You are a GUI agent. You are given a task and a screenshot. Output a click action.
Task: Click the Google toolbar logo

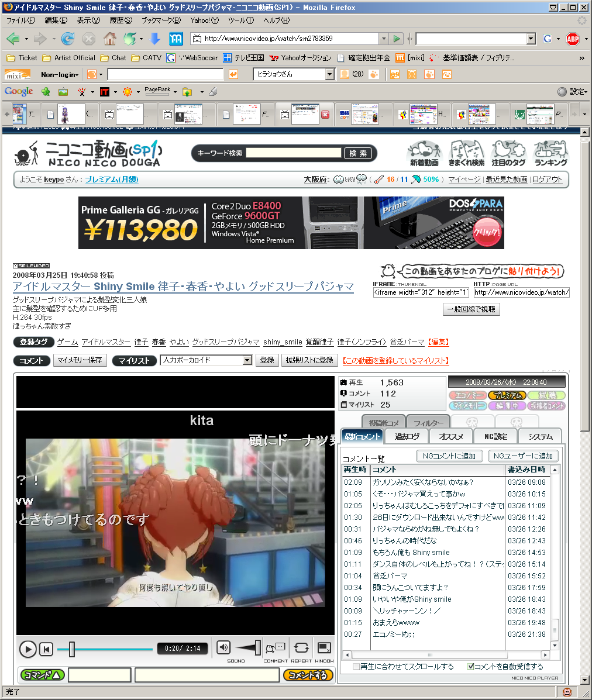click(19, 91)
